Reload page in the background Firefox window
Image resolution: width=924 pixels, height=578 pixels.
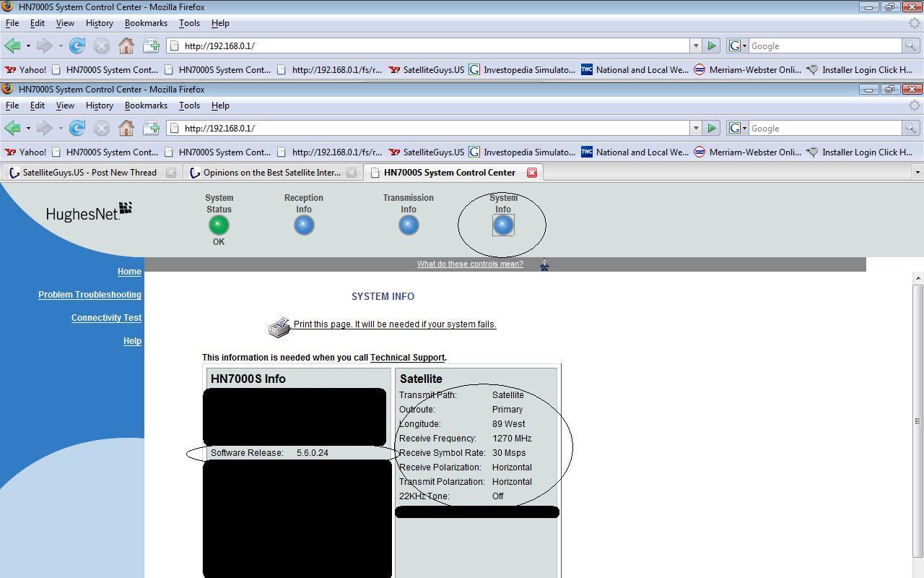click(x=77, y=46)
